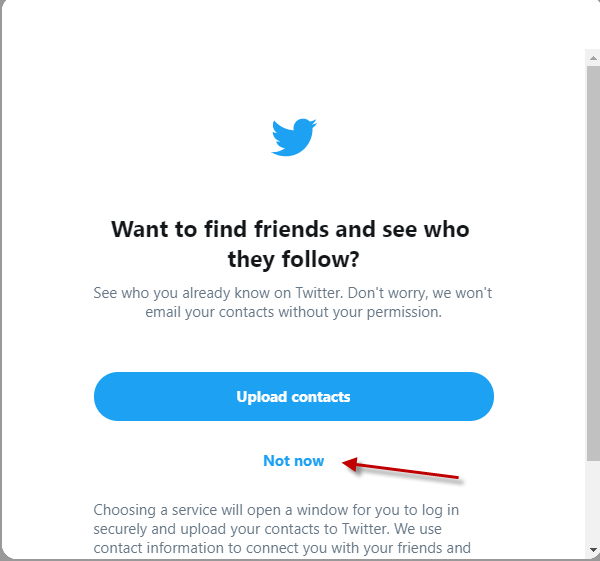Click the word "permission" in the subtitle

(x=403, y=313)
